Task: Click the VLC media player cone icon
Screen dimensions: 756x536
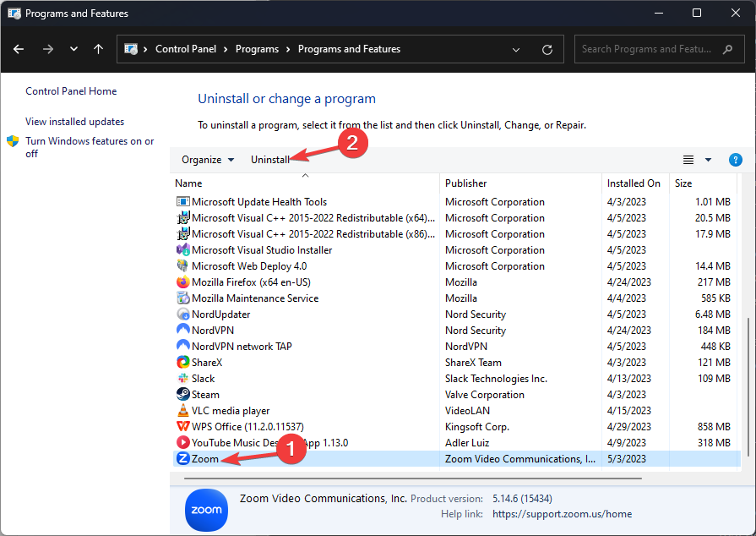Action: click(182, 411)
